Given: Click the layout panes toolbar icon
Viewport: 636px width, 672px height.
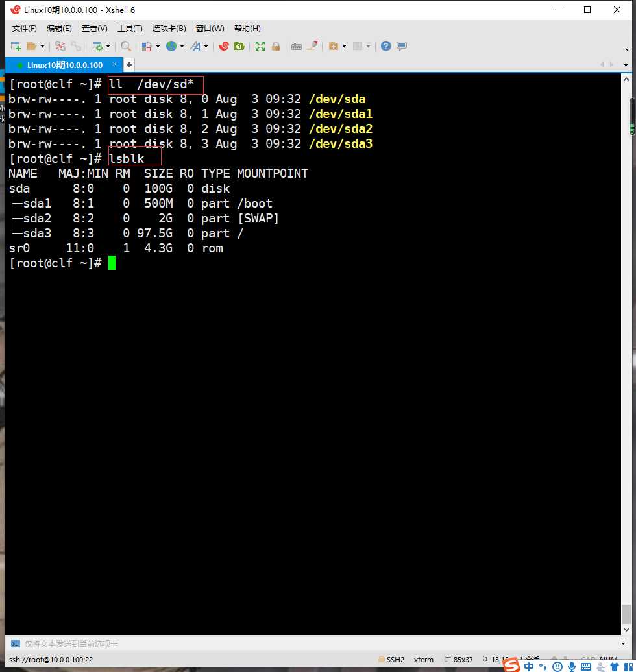Looking at the screenshot, I should tap(358, 46).
